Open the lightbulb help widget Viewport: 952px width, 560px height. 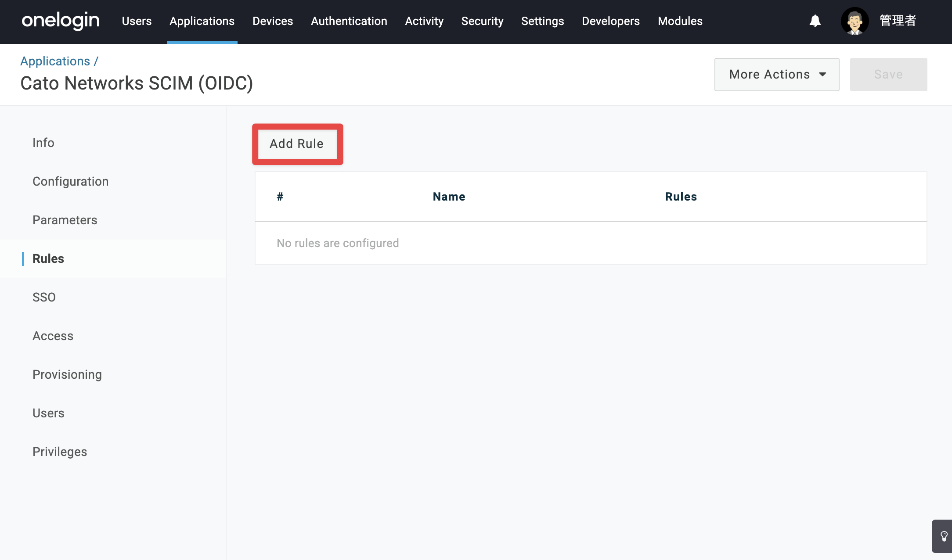(x=943, y=536)
